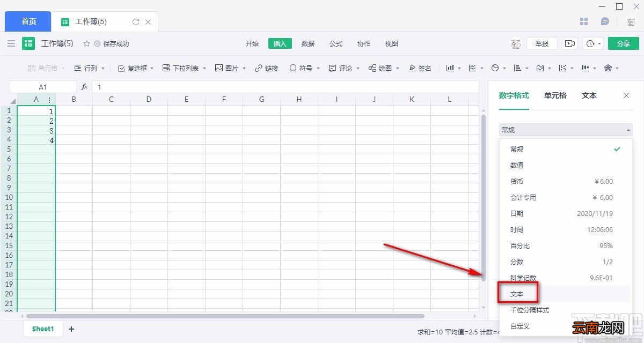Choose 货币 currency format
The height and width of the screenshot is (343, 644).
click(x=565, y=181)
